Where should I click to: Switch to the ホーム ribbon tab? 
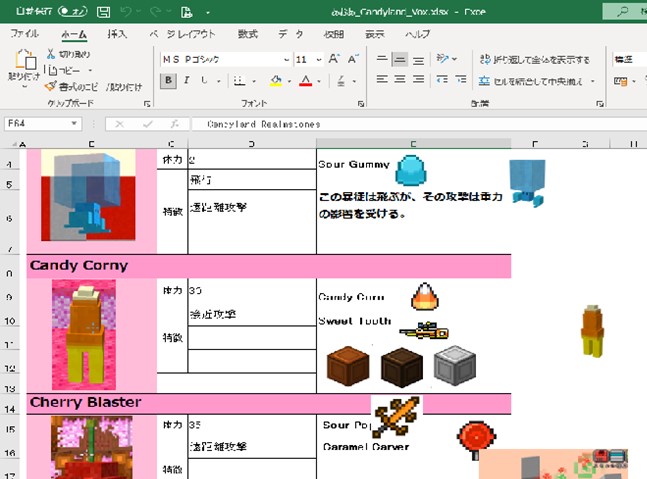tap(74, 34)
